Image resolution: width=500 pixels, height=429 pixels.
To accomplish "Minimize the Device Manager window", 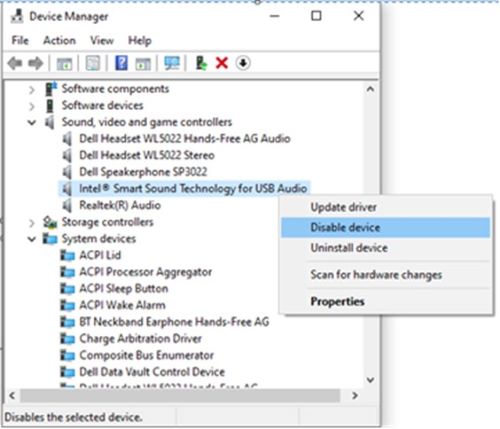I will (x=275, y=16).
